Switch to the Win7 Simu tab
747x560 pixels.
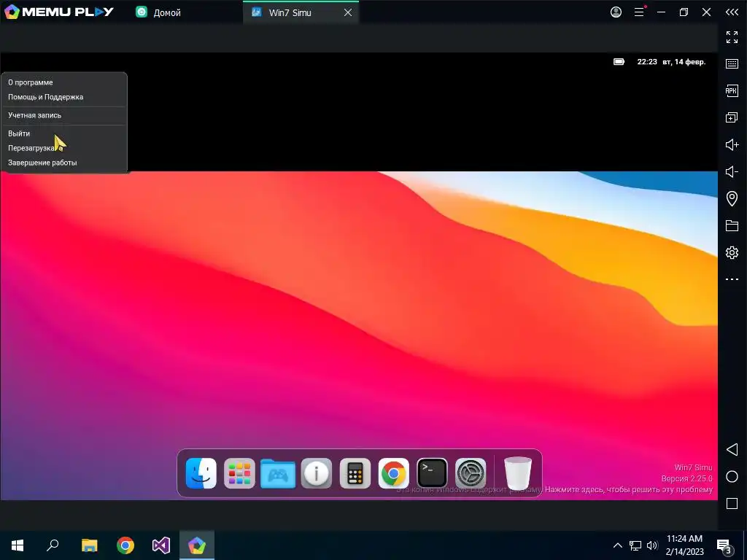(x=290, y=12)
